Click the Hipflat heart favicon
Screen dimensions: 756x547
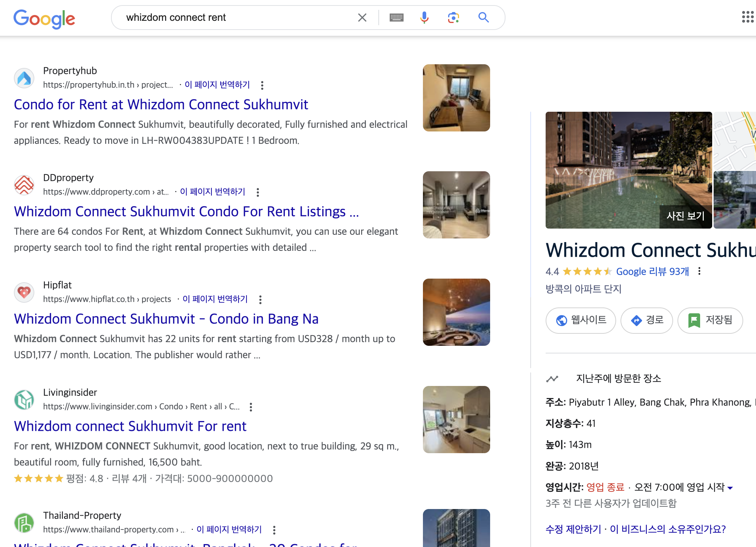(24, 292)
